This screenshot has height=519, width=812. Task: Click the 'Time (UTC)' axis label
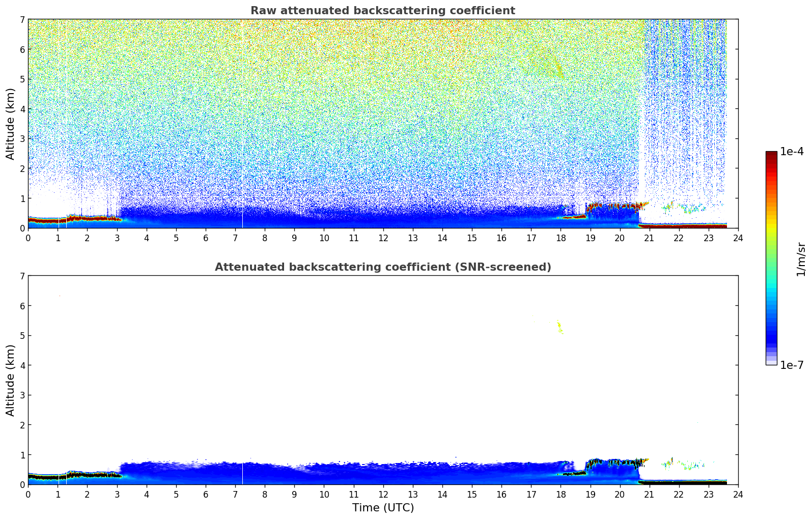click(383, 508)
